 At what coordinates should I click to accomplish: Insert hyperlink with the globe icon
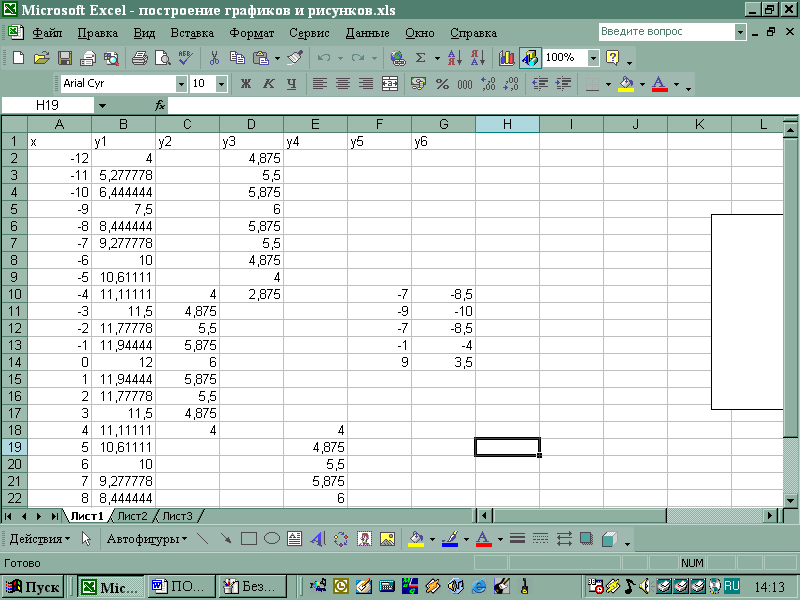(x=397, y=58)
